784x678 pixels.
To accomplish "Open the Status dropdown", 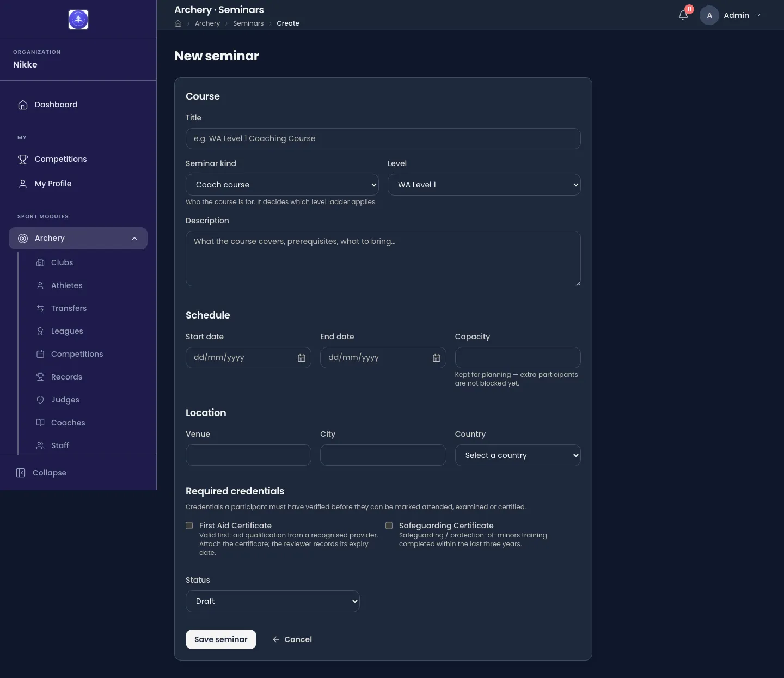I will coord(273,601).
